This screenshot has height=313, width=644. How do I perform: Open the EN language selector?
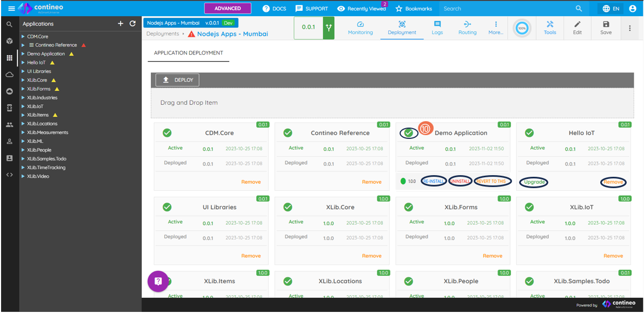(610, 9)
